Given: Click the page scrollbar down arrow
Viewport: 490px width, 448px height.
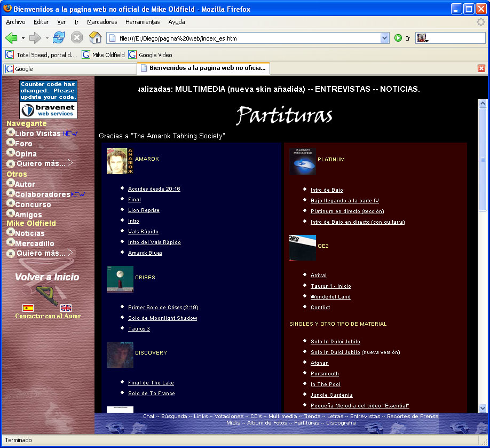Looking at the screenshot, I should [483, 408].
